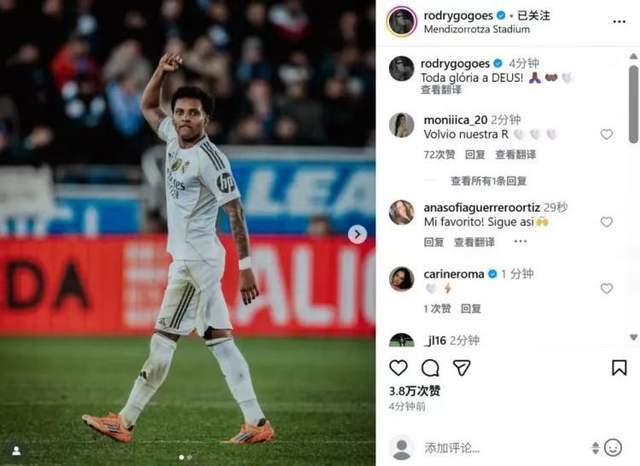Open the three-dot post options menu
640x466 pixels.
[x=619, y=22]
